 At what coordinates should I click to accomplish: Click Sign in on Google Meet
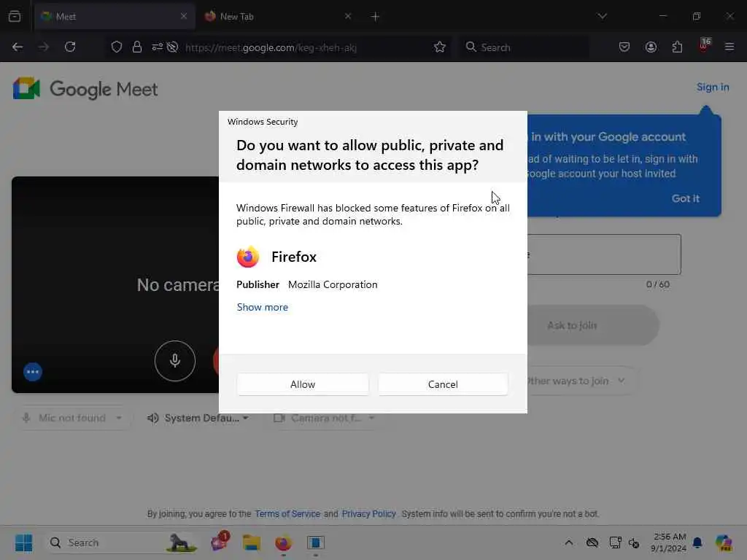click(713, 87)
